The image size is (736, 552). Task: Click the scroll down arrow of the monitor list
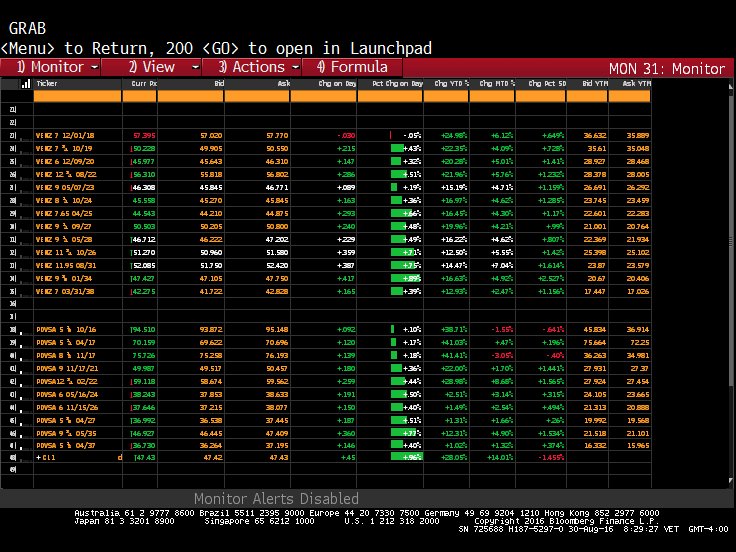731,481
